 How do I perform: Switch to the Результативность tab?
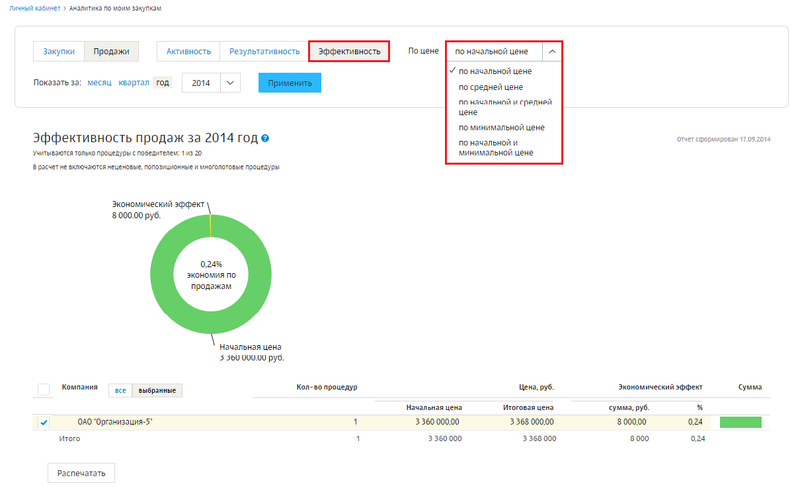tap(264, 51)
